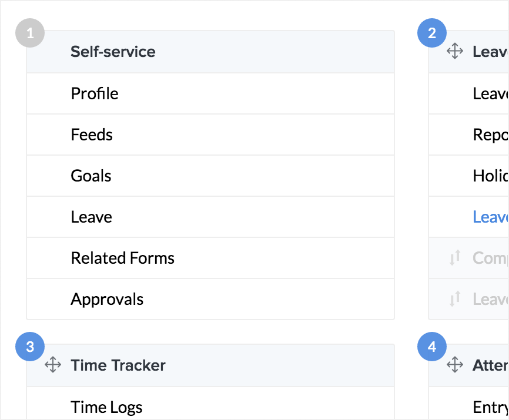Select Goals in the Self-service list

91,176
